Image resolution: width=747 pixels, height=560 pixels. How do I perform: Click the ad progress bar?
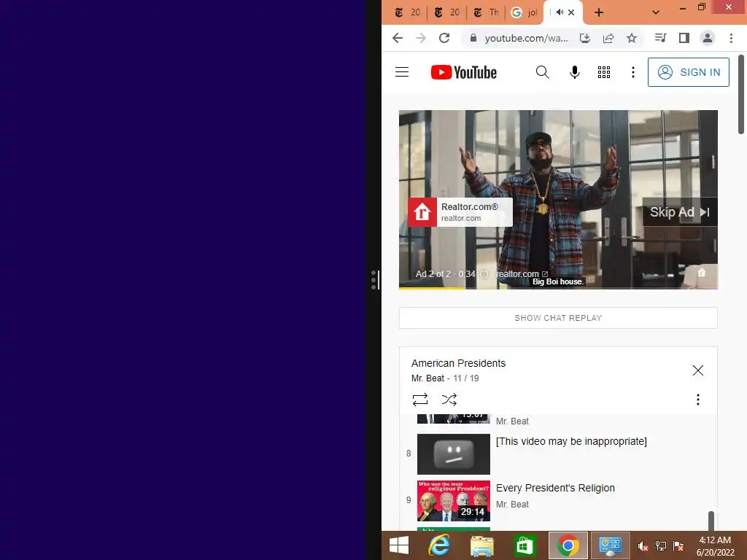coord(558,288)
